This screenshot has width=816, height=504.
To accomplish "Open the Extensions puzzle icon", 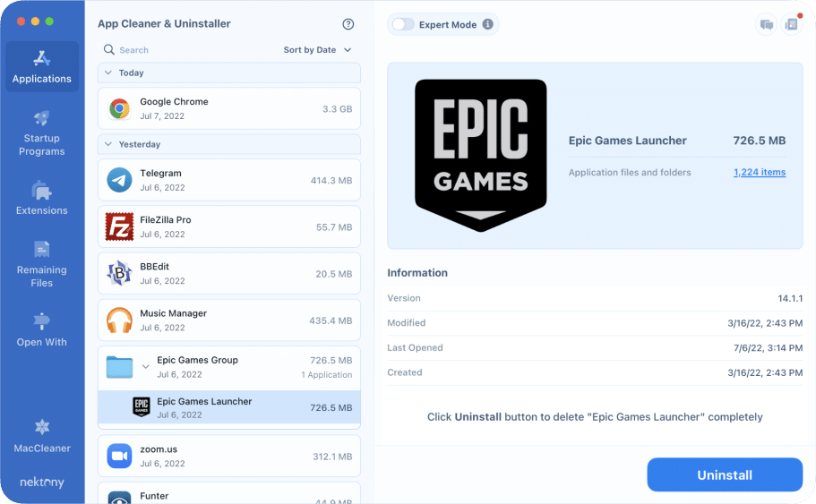I will pos(41,191).
